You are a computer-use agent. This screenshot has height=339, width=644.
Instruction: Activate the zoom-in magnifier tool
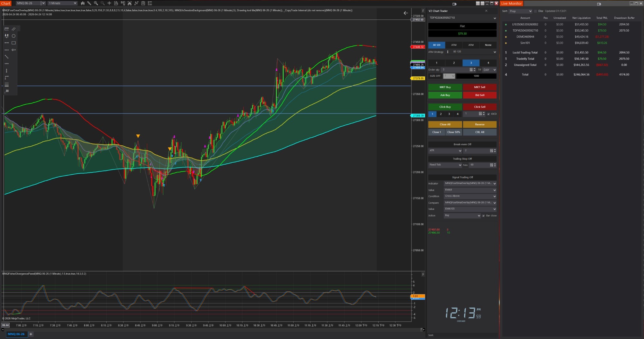pos(96,3)
